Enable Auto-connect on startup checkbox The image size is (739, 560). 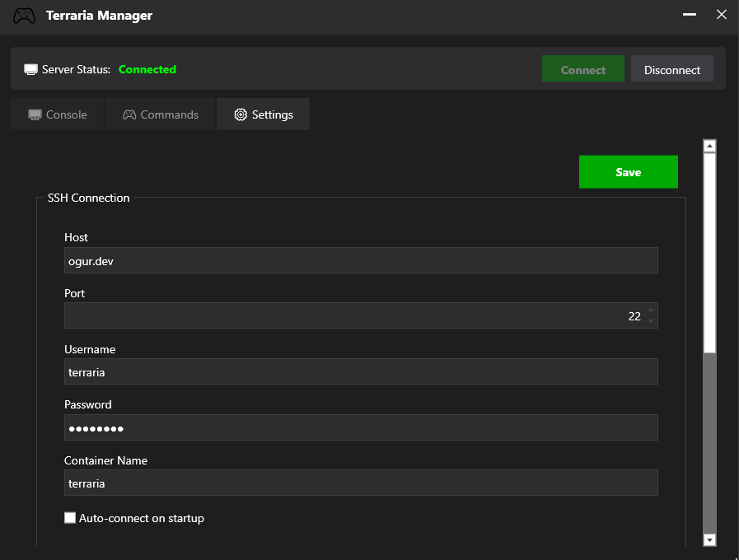click(70, 518)
